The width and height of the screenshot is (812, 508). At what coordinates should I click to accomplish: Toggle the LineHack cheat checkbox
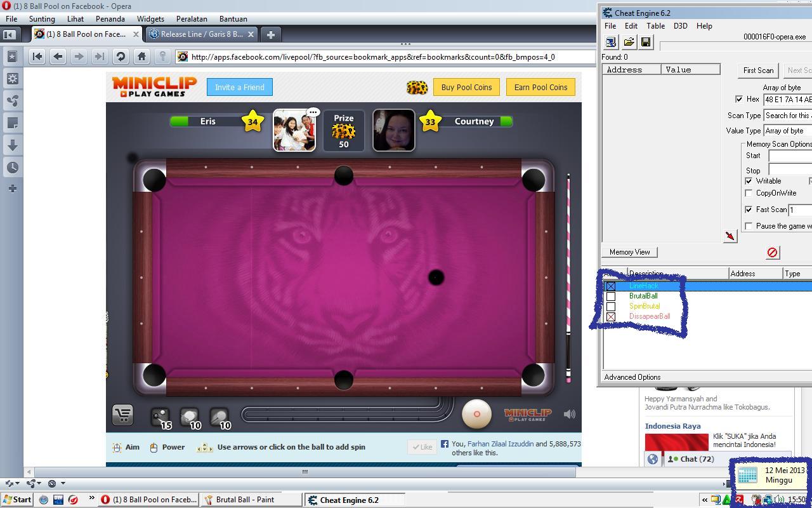tap(611, 286)
